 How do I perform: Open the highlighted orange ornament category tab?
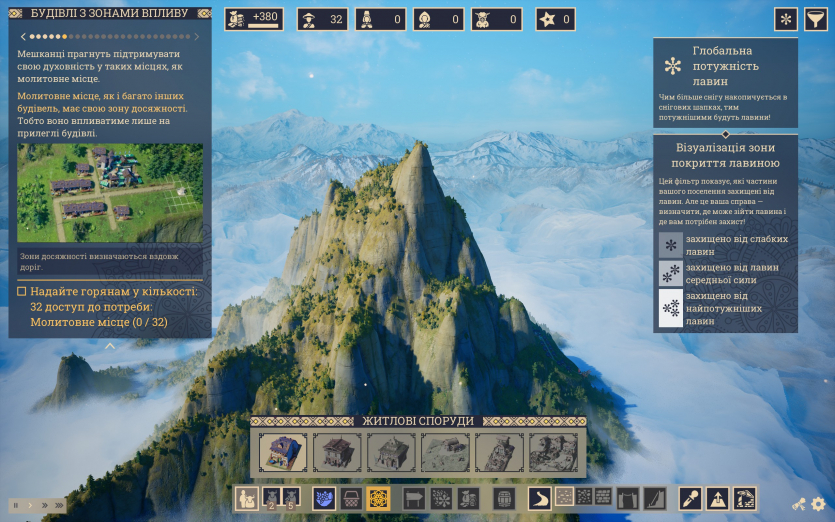[378, 498]
